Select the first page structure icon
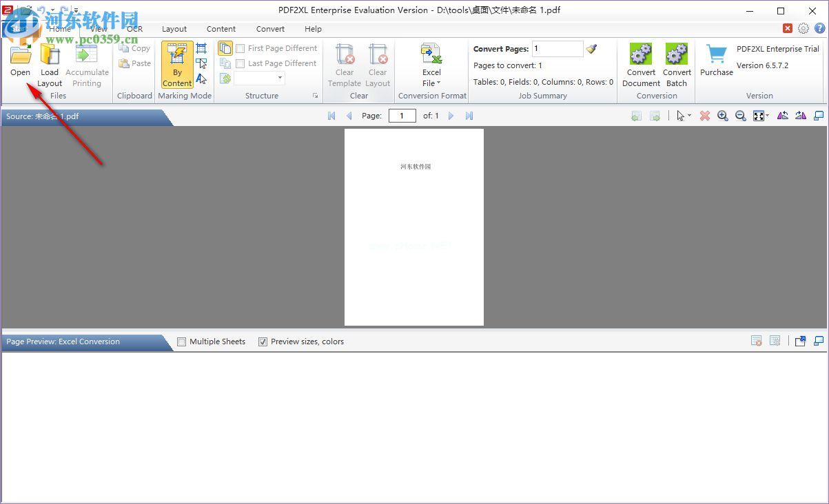Image resolution: width=829 pixels, height=504 pixels. [225, 48]
